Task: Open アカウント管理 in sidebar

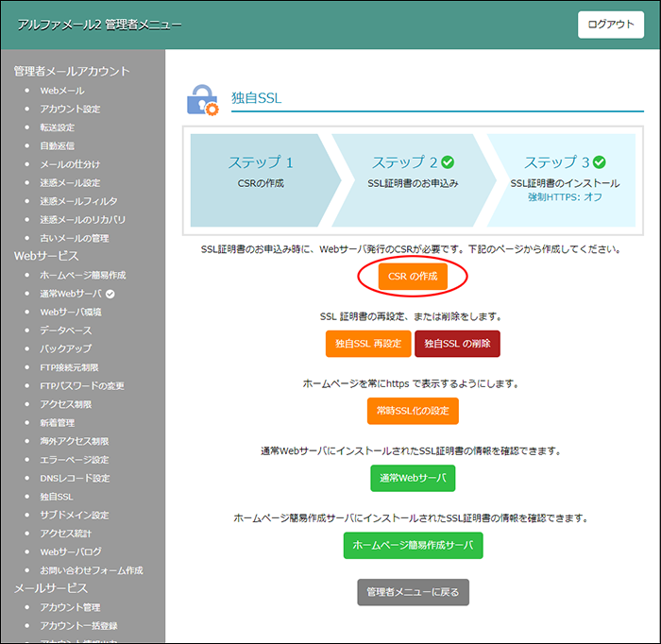Action: 70,607
